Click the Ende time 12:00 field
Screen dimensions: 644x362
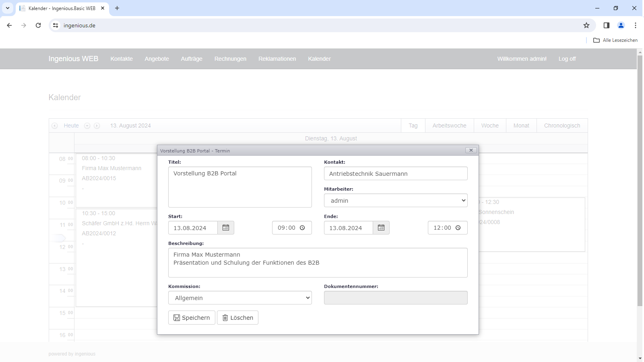(x=448, y=228)
